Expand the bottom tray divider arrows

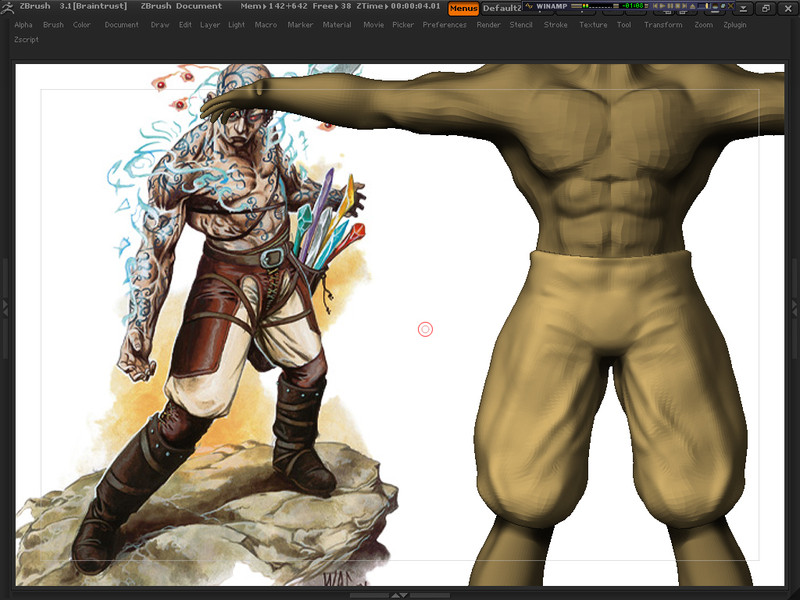399,595
